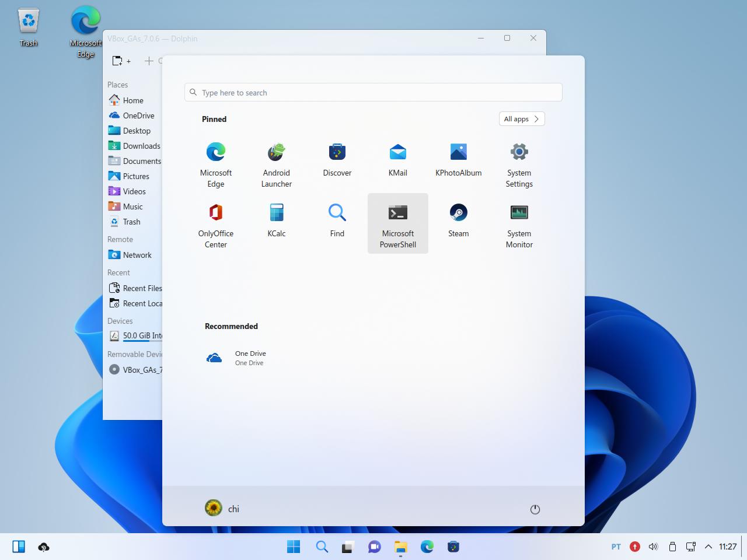Open KCalc calculator app

[x=277, y=224]
